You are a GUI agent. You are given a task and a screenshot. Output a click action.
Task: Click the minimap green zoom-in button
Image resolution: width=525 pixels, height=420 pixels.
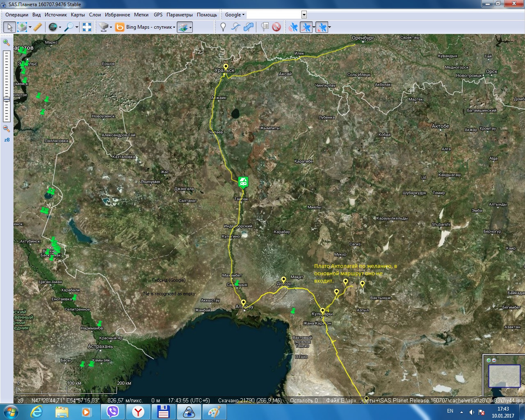[488, 360]
